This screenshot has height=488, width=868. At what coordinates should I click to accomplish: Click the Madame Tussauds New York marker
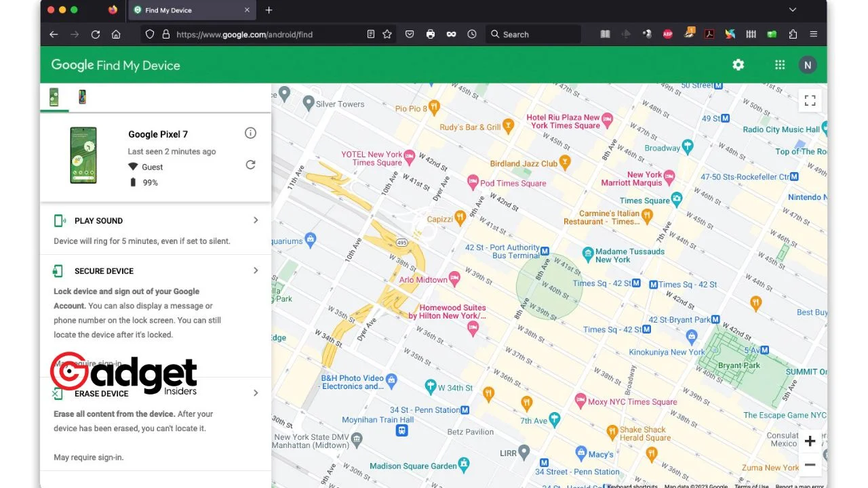point(589,253)
